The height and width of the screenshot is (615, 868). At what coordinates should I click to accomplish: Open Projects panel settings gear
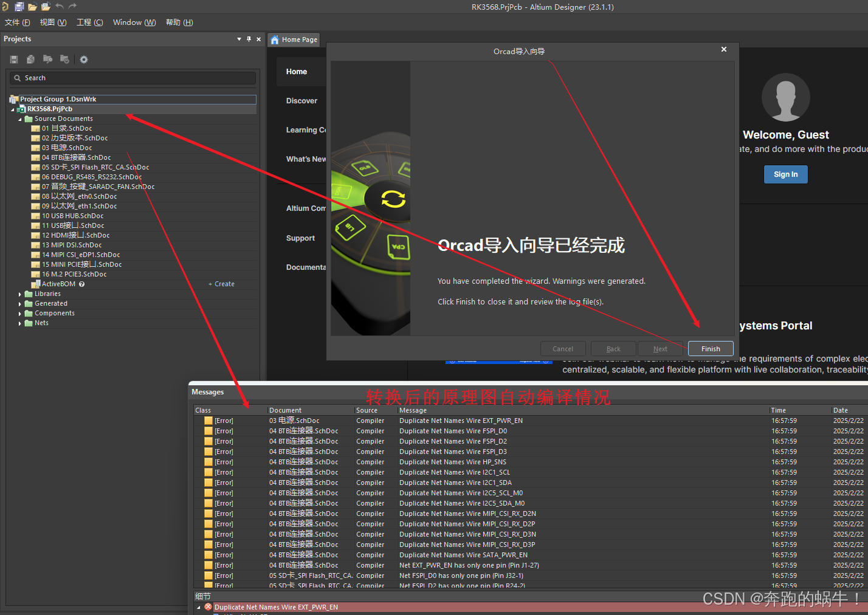(84, 60)
